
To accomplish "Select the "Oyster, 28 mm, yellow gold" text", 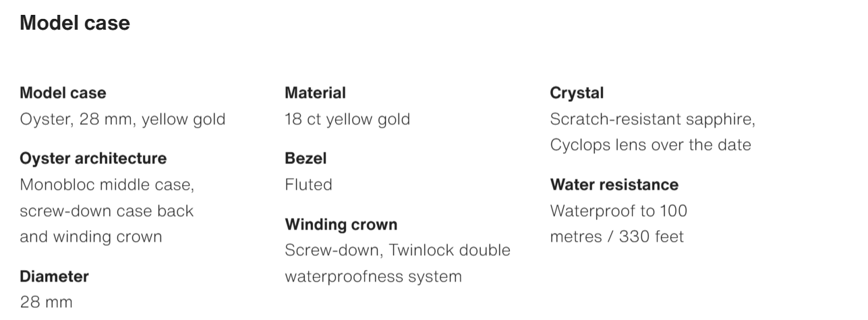I will point(123,119).
